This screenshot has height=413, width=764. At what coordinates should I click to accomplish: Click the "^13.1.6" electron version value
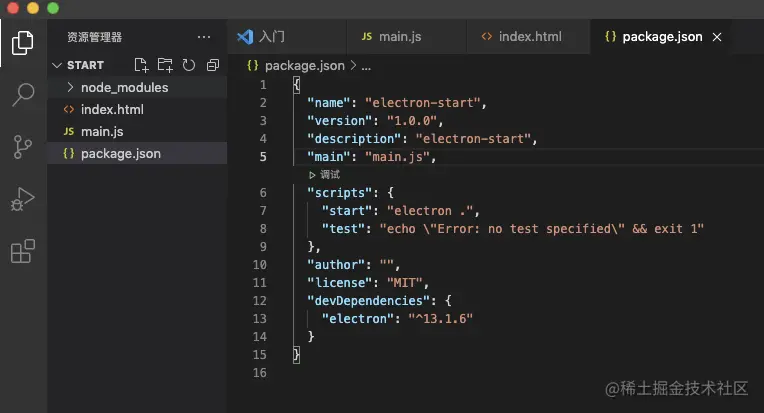tap(440, 319)
